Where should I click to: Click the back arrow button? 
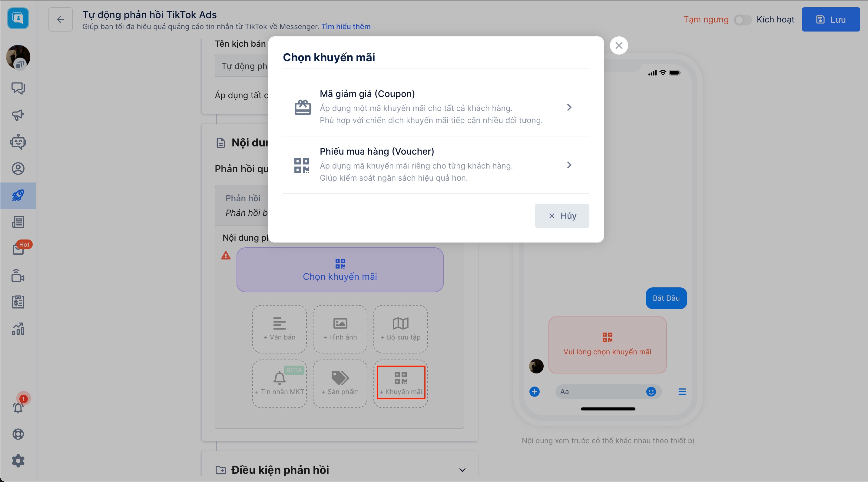click(61, 20)
